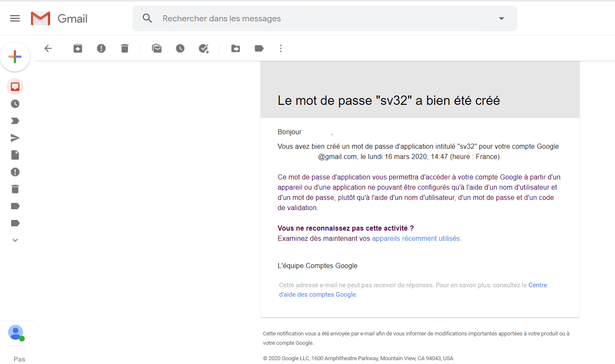Open first label in sidebar
The image size is (615, 364).
(15, 206)
